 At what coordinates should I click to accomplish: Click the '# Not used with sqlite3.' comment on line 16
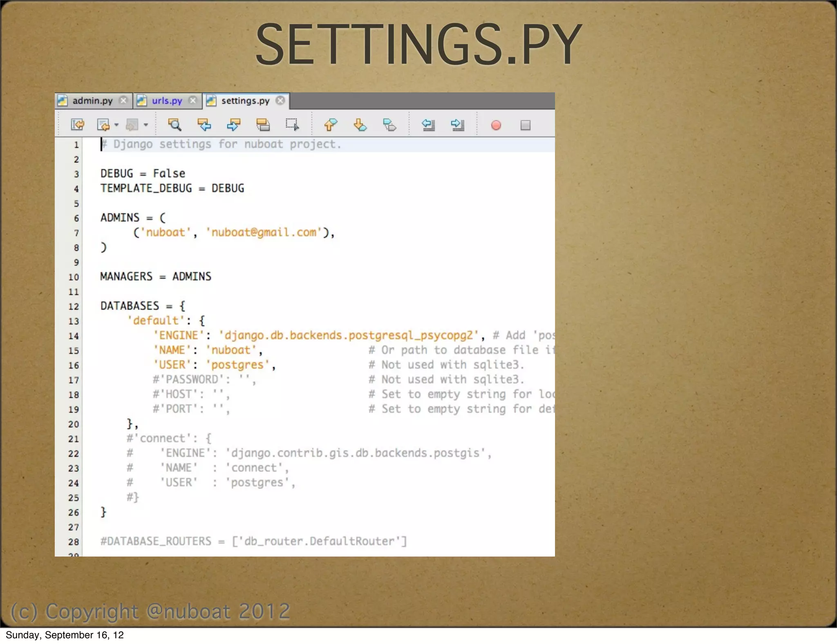[x=446, y=364]
